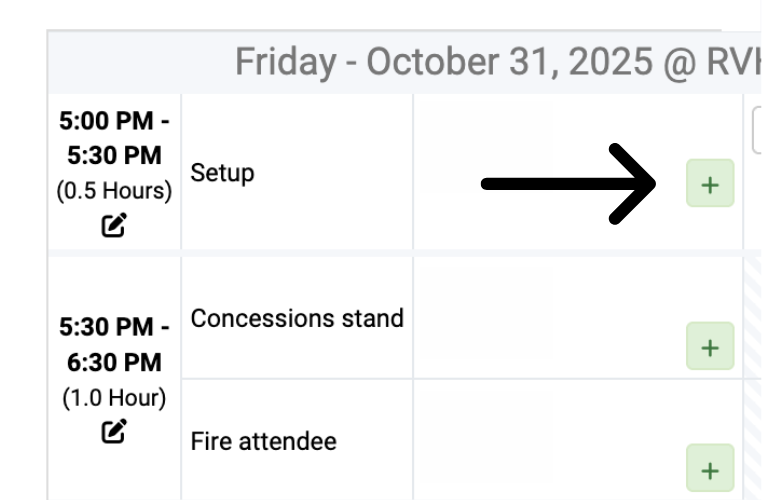
Task: Click the empty cell beside Concessions stand
Action: coord(540,318)
